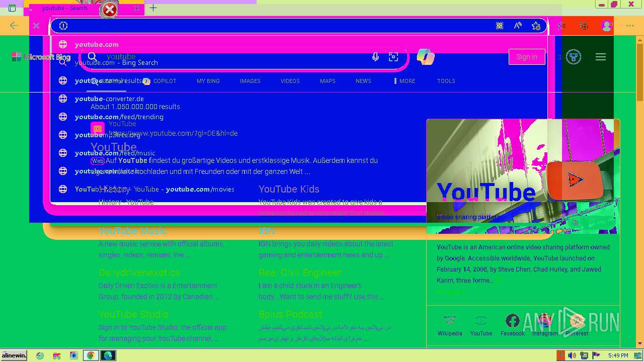Click the page scrollbar down arrow
This screenshot has width=644, height=362.
coord(640,344)
